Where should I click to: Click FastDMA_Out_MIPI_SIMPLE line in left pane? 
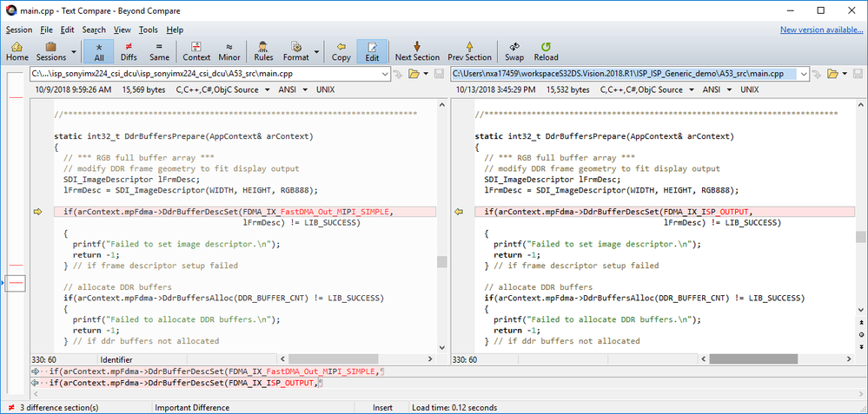[245, 212]
